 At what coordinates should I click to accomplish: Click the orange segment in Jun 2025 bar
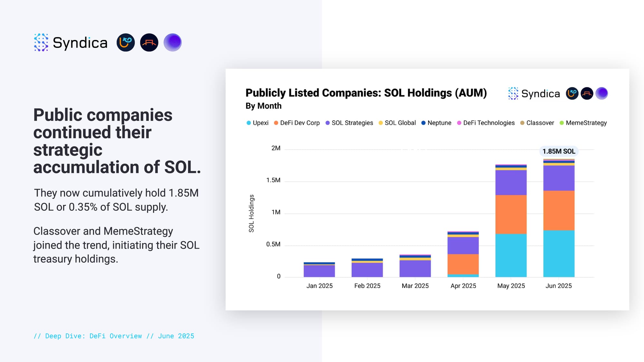tap(559, 210)
